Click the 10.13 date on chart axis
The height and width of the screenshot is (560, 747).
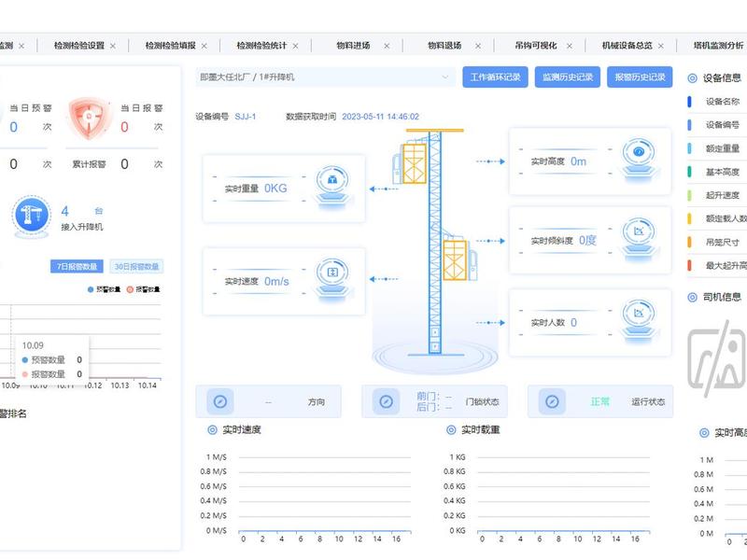coord(120,385)
